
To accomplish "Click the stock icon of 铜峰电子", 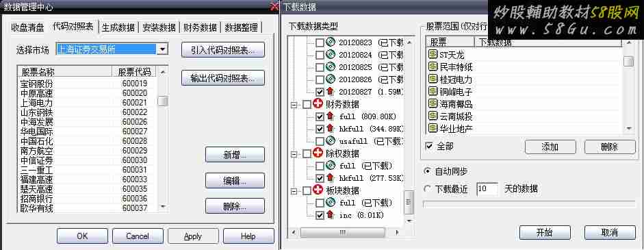I will (433, 91).
